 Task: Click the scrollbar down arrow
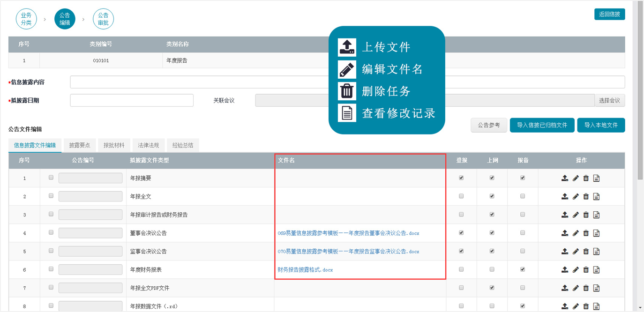click(640, 308)
